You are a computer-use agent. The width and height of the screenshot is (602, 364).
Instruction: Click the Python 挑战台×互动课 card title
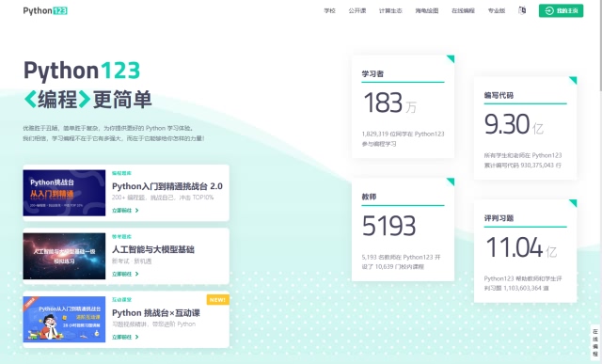[x=156, y=313]
